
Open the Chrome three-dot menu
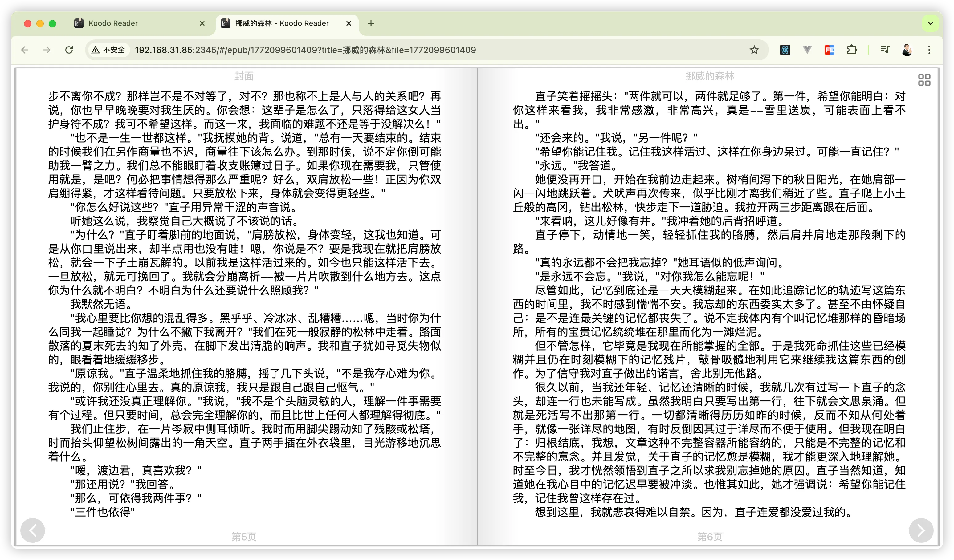click(x=929, y=50)
